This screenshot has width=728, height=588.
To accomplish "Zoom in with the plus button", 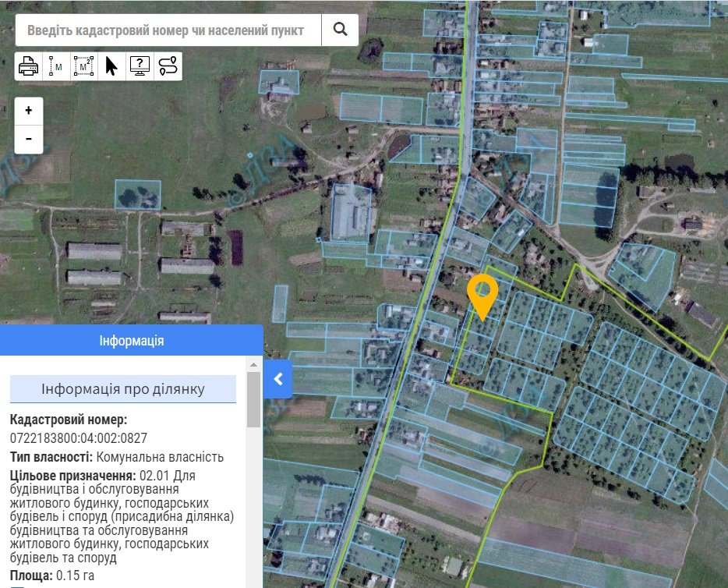I will coord(29,111).
